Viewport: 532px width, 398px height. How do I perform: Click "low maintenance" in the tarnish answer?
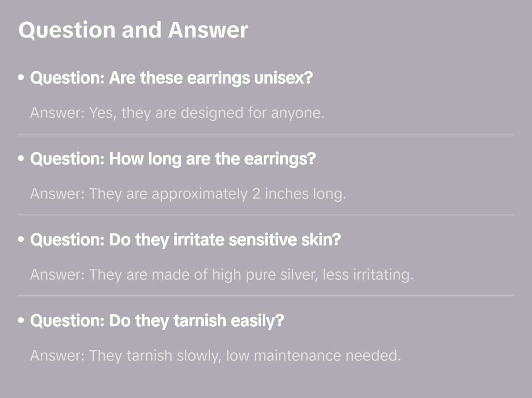click(283, 355)
